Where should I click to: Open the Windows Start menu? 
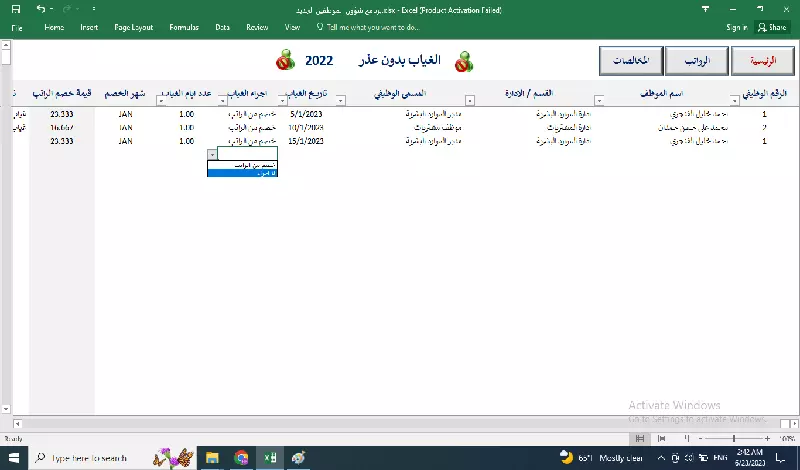14,458
